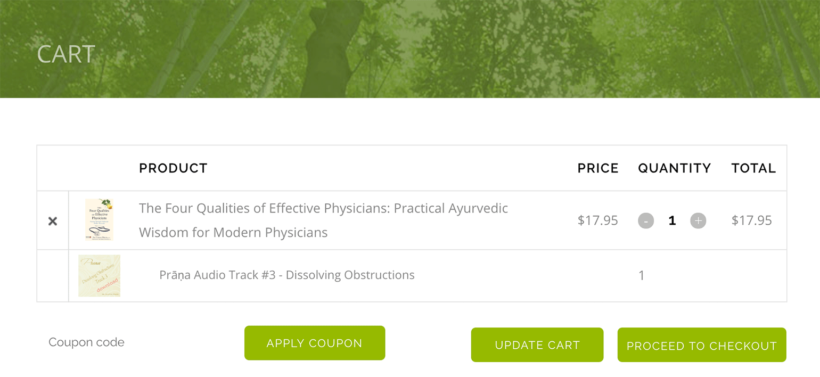Open the Prāṇa Audio Track cover thumbnail

click(99, 276)
